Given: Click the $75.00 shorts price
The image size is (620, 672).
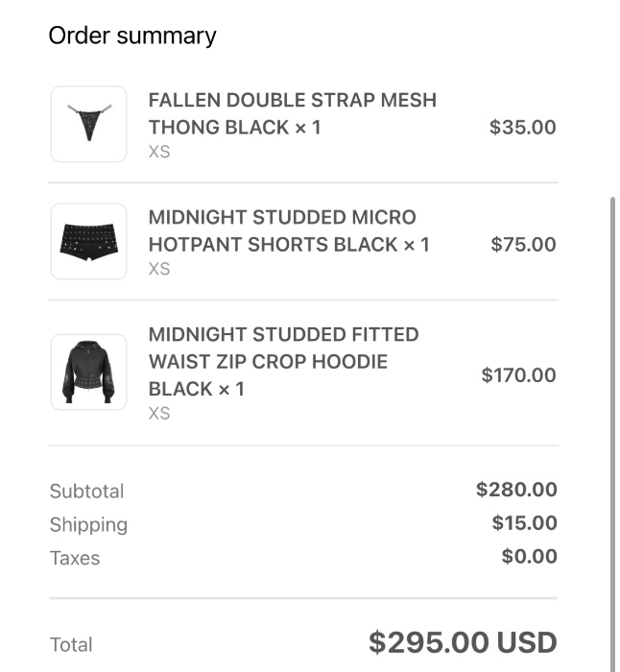Looking at the screenshot, I should tap(523, 244).
